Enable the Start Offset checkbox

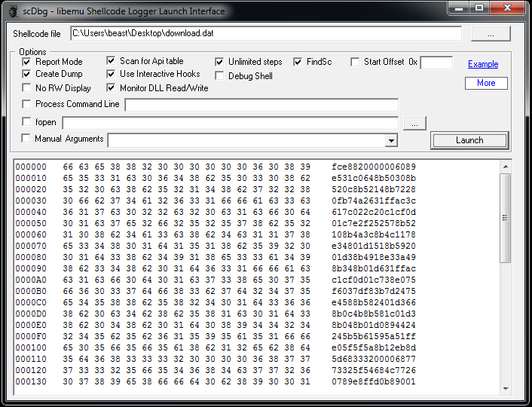[355, 62]
